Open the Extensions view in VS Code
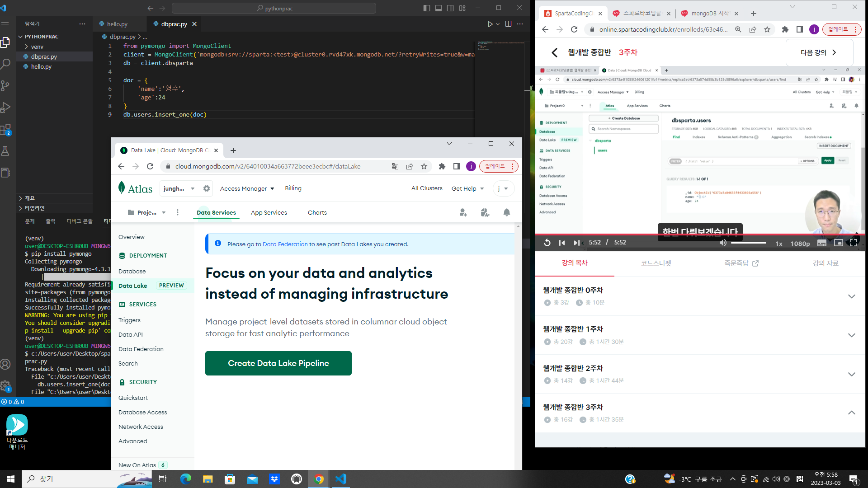 5,130
